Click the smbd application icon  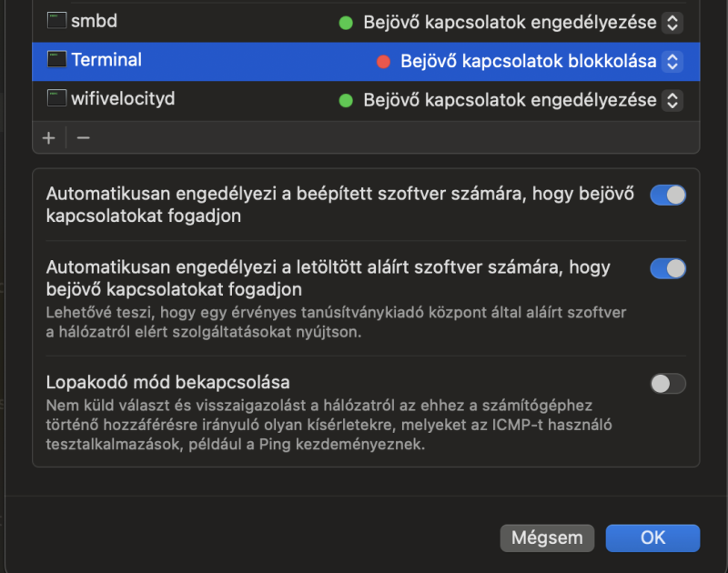(56, 20)
